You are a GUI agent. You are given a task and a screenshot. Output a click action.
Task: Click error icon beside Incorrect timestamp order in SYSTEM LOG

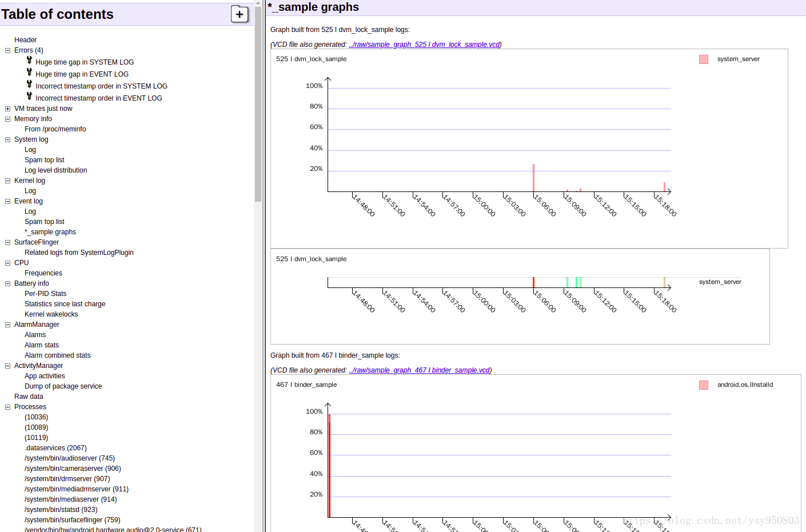[x=29, y=84]
